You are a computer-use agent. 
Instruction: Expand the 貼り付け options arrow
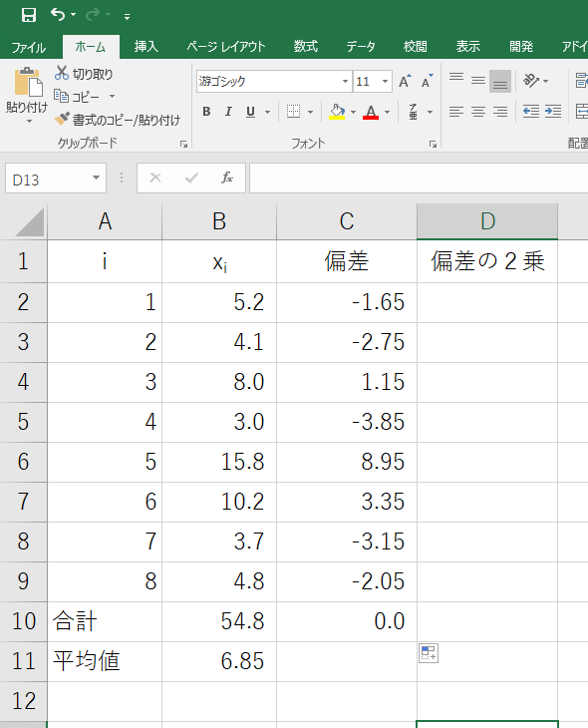pos(29,122)
